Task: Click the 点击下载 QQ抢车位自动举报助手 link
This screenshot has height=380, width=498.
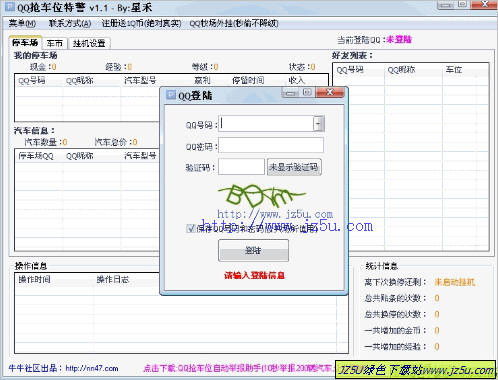Action: pyautogui.click(x=238, y=368)
